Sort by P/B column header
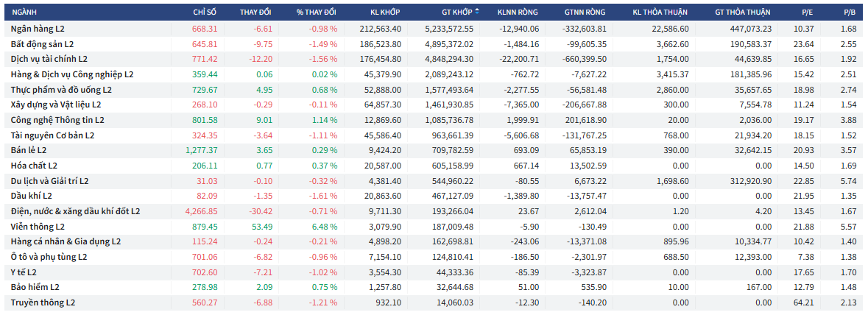The height and width of the screenshot is (315, 868). (849, 13)
